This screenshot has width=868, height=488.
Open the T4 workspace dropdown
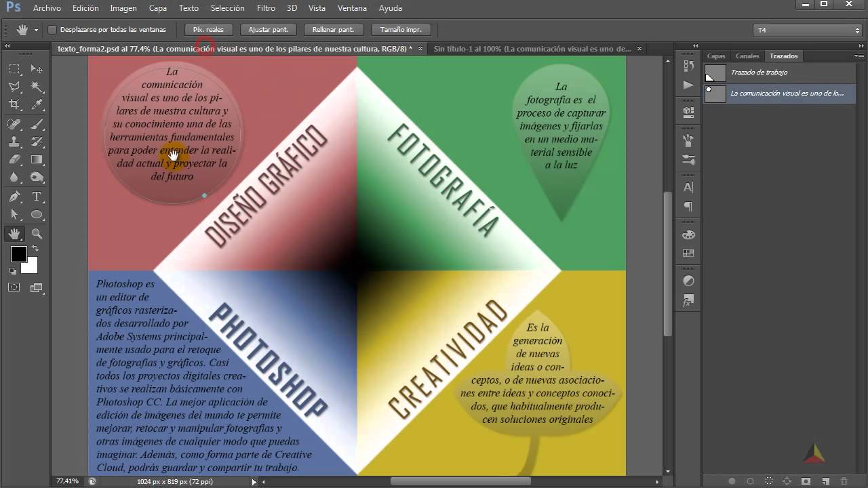(808, 30)
